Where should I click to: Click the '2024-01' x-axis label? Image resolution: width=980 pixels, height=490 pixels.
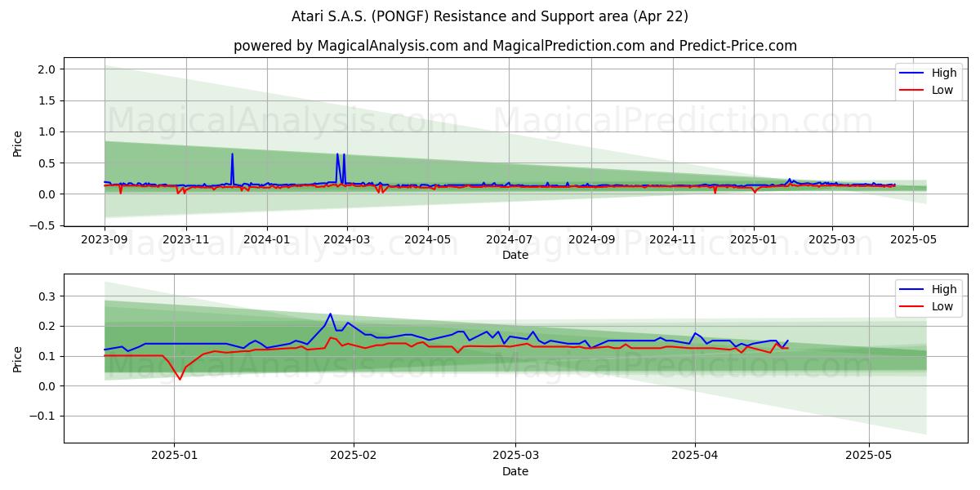(267, 241)
